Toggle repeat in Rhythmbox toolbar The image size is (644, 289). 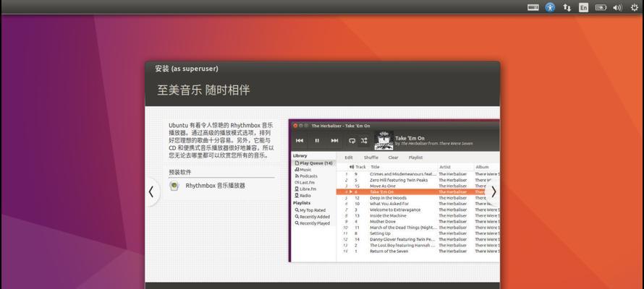352,141
